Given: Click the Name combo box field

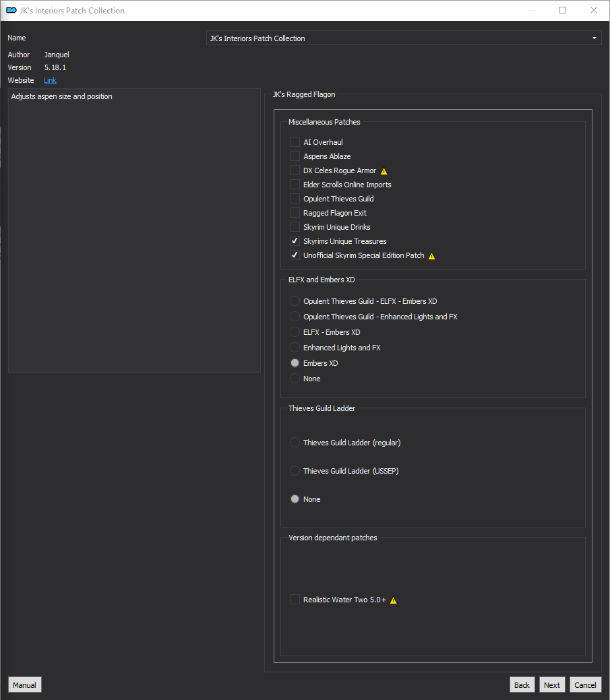Looking at the screenshot, I should (404, 38).
